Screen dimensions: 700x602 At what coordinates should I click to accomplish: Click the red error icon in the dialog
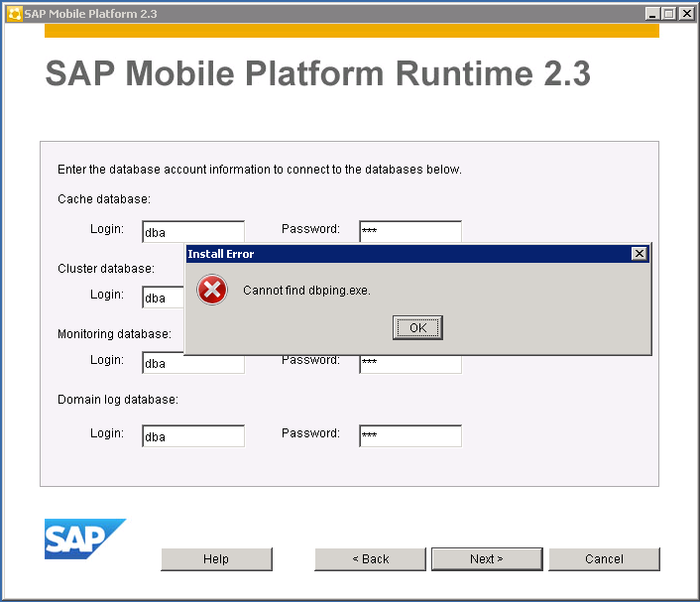(x=212, y=290)
